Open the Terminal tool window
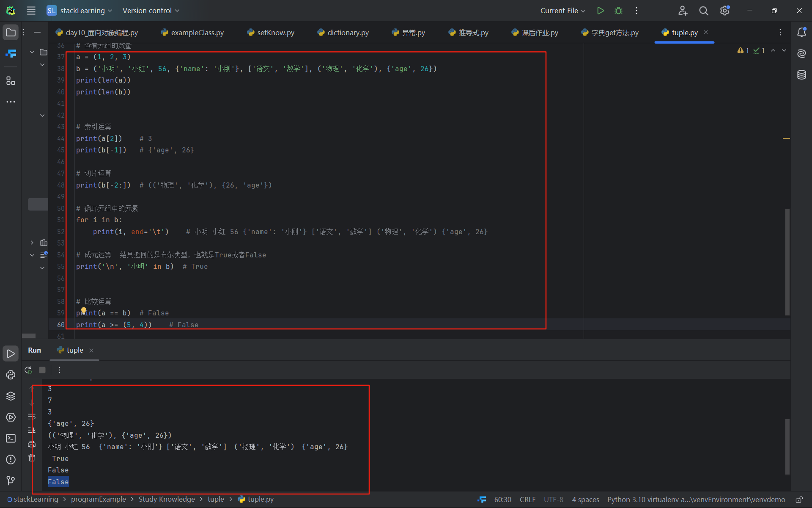Image resolution: width=812 pixels, height=508 pixels. (x=11, y=438)
